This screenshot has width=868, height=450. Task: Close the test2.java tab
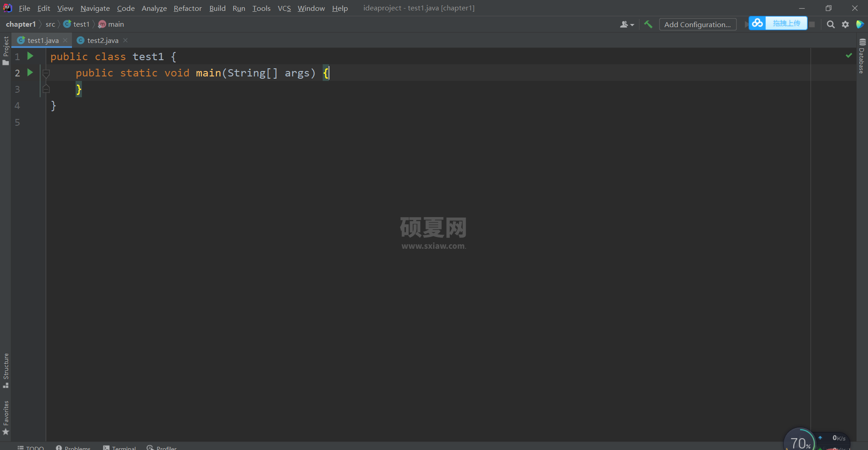(x=125, y=40)
